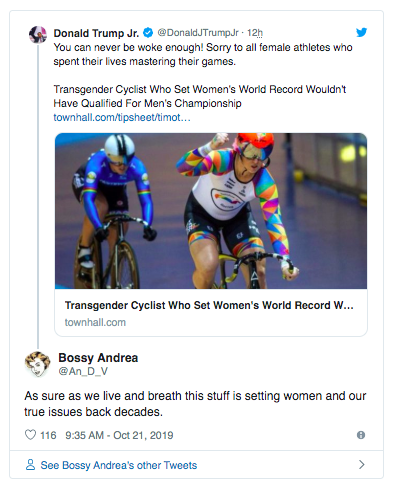Click the Donald Trump Jr. display name
The width and height of the screenshot is (394, 487).
(x=96, y=33)
